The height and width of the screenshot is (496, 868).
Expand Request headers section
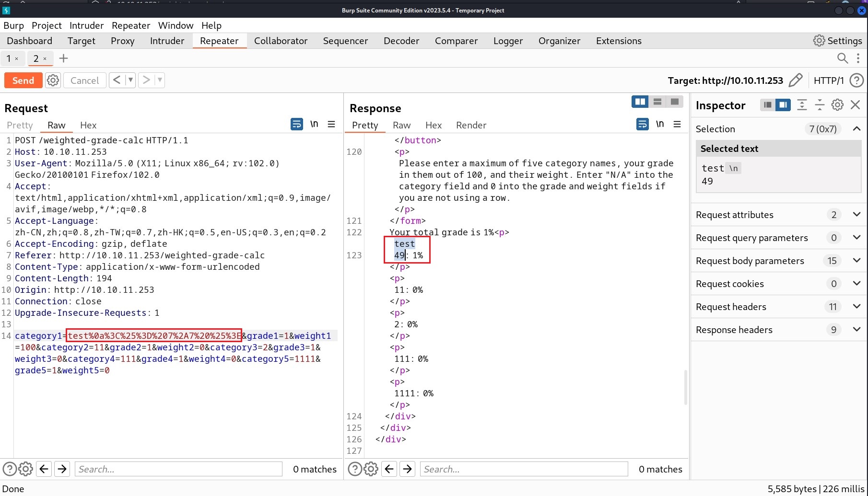[856, 307]
